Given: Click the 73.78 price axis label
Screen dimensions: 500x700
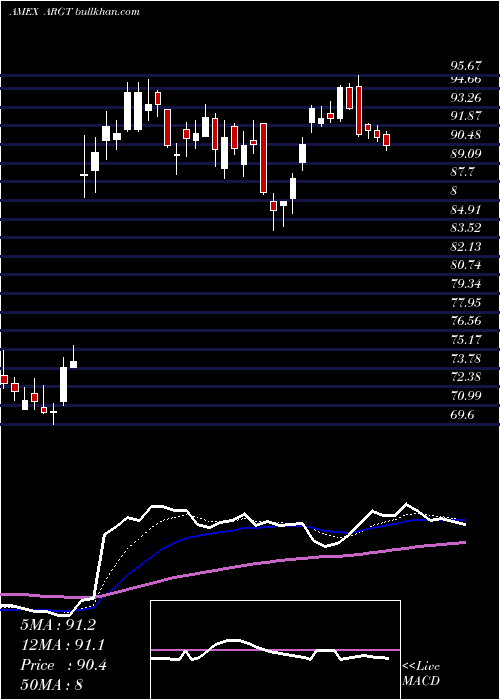Looking at the screenshot, I should click(x=466, y=358).
